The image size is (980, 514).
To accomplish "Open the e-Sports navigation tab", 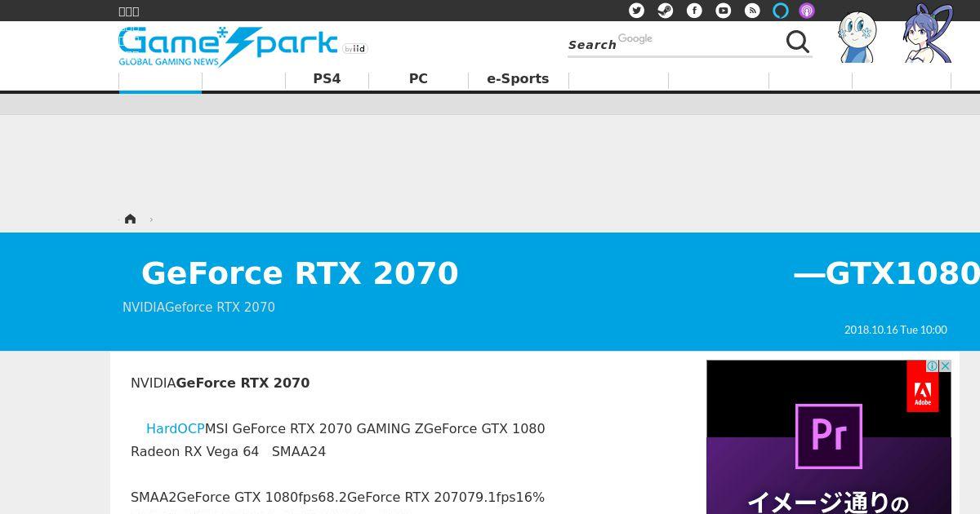I will pyautogui.click(x=518, y=79).
